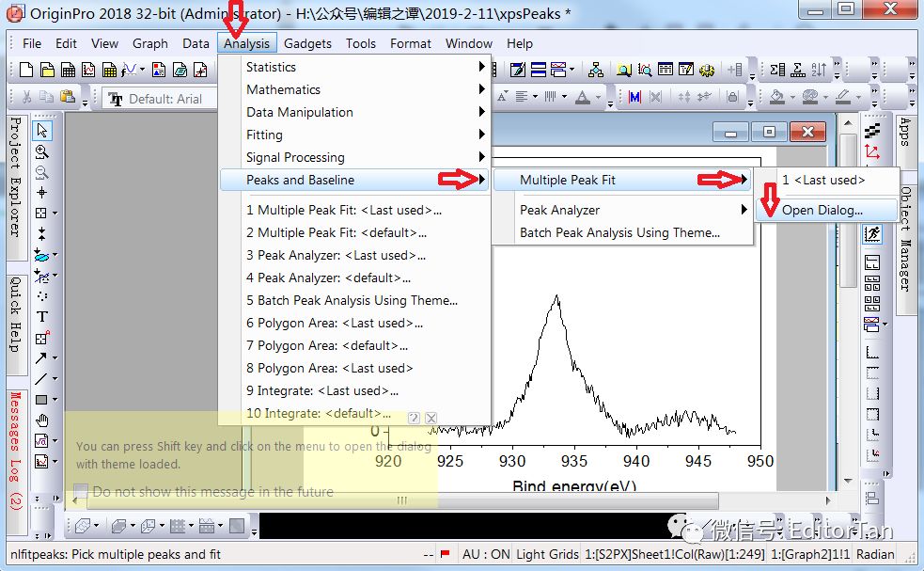
Task: Expand the Fitting submenu
Action: pyautogui.click(x=355, y=135)
